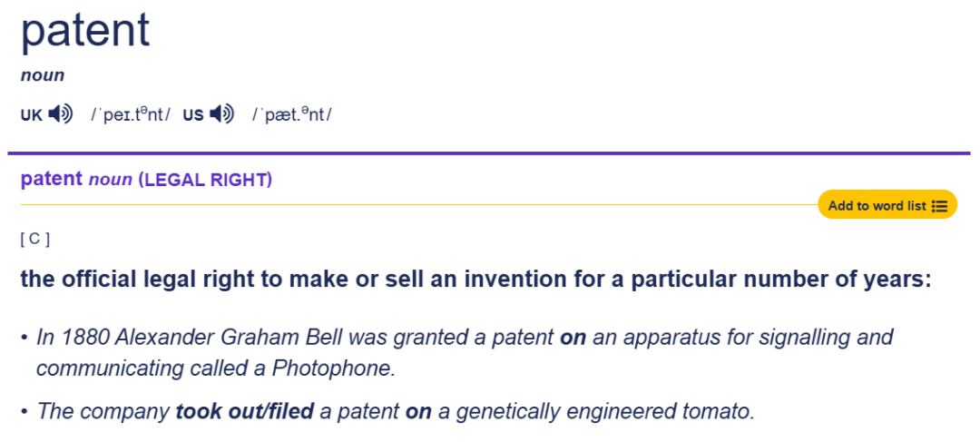Click the UK phonetic transcription

130,115
